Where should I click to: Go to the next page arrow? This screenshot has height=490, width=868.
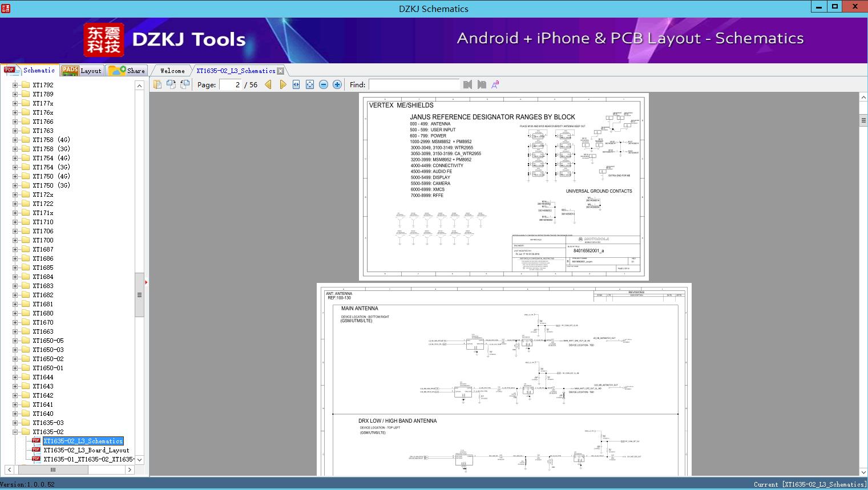tap(282, 84)
